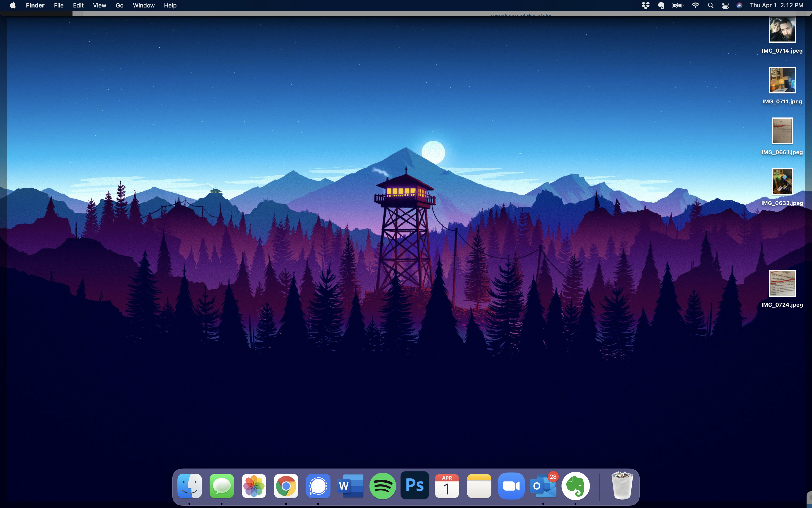Viewport: 812px width, 508px height.
Task: Open the Window menu
Action: tap(144, 5)
